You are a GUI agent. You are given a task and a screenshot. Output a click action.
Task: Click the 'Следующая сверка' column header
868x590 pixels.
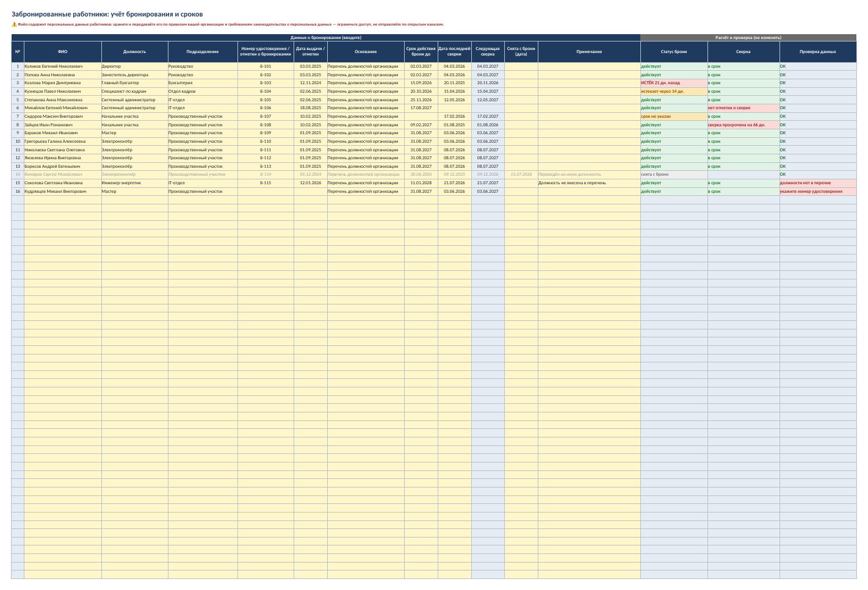click(488, 52)
